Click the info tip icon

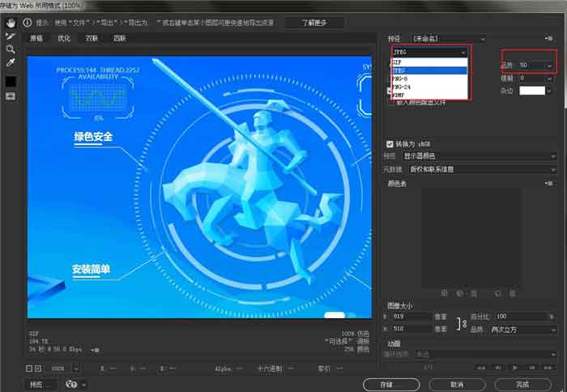pos(28,23)
